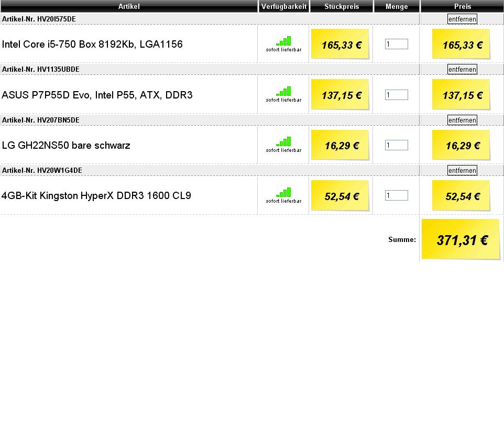The height and width of the screenshot is (430, 504).
Task: Click entfernen for article HV1135UBDE
Action: (x=462, y=69)
